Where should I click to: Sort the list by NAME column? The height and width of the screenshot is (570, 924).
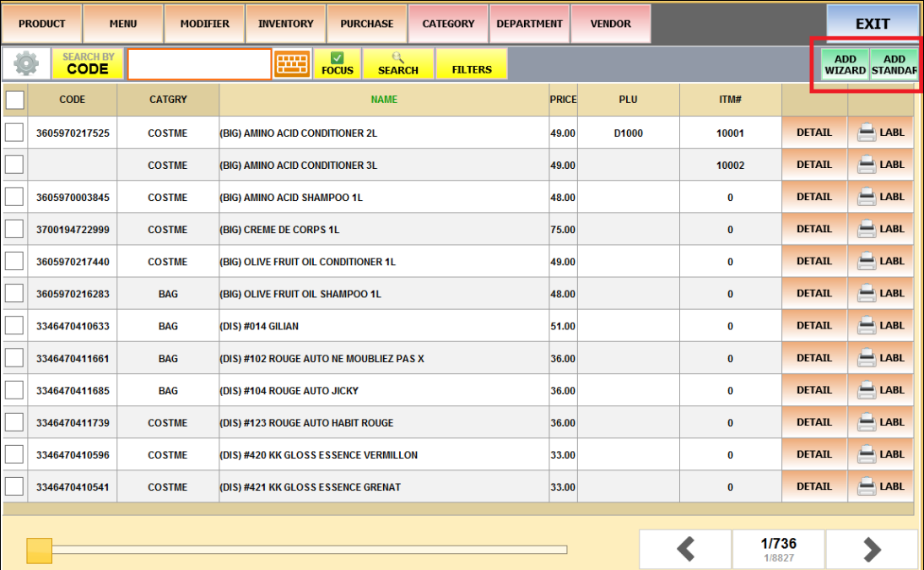384,100
